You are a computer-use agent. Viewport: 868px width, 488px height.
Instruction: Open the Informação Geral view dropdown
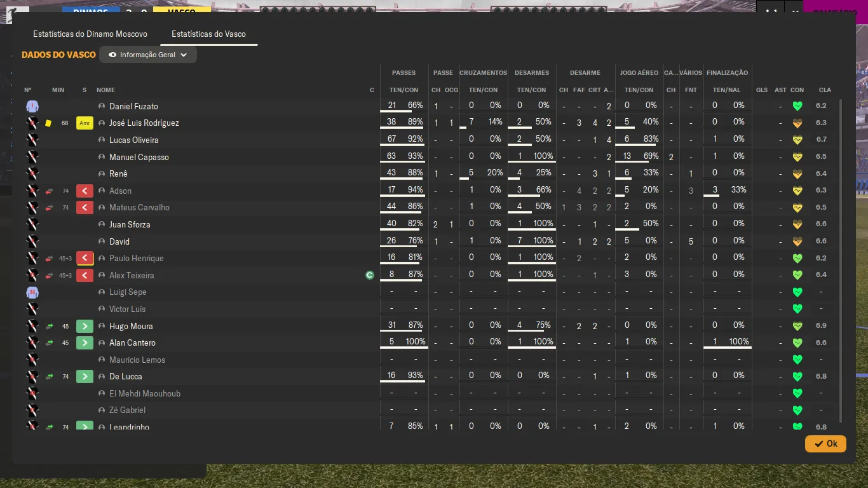click(x=148, y=55)
